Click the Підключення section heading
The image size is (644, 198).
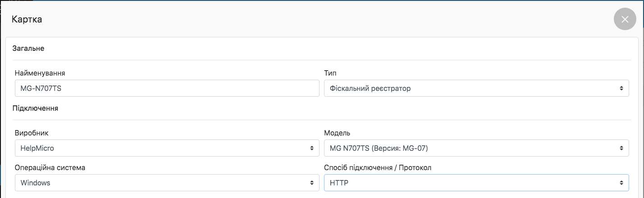click(x=36, y=108)
